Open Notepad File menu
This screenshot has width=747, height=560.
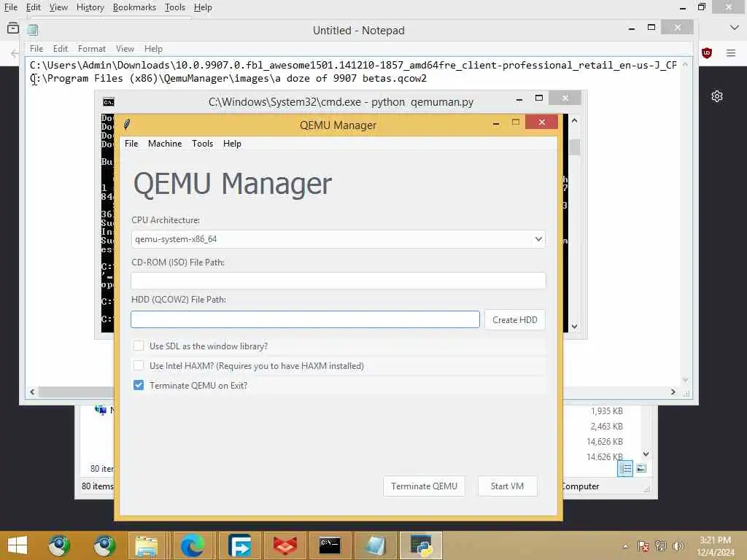(36, 49)
